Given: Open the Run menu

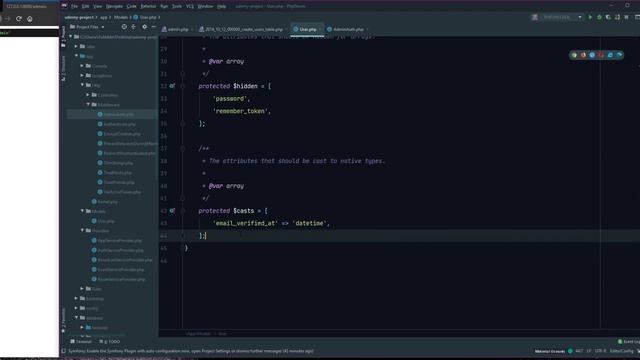Looking at the screenshot, I should click(x=164, y=7).
